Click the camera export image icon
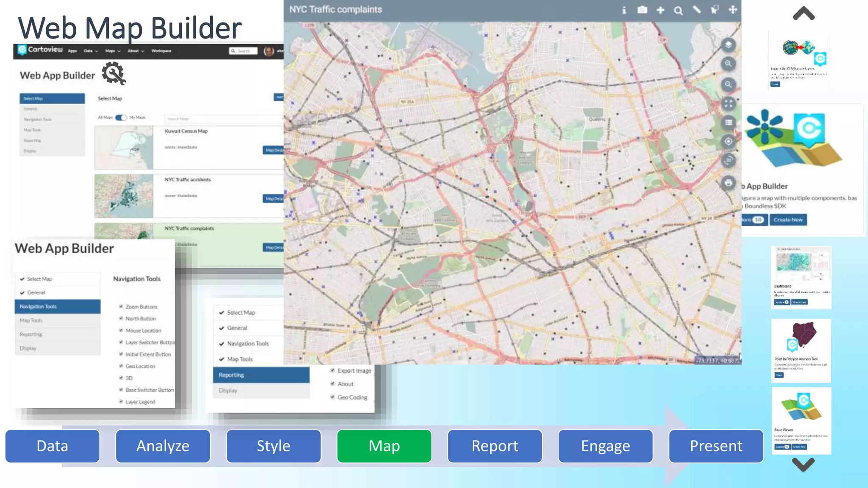This screenshot has width=868, height=488. point(642,10)
